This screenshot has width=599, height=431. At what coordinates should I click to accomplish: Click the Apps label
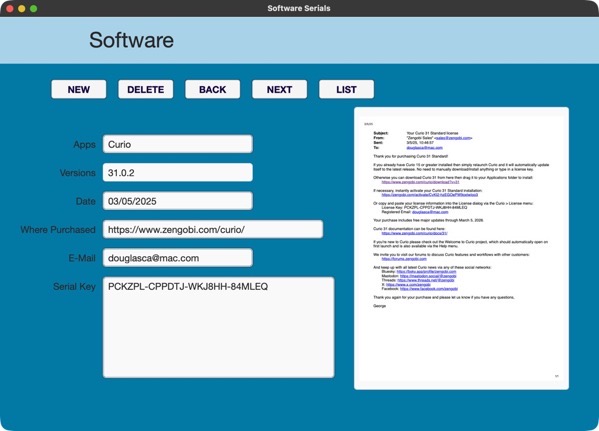pos(84,144)
